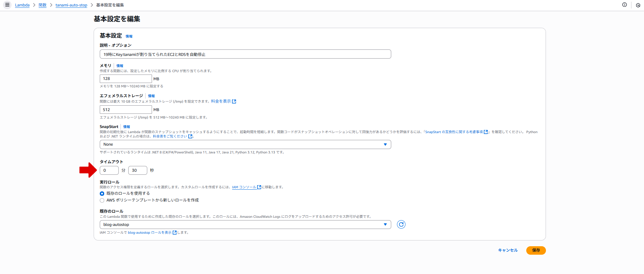
Task: Go to Lambda breadcrumb
Action: [22, 5]
